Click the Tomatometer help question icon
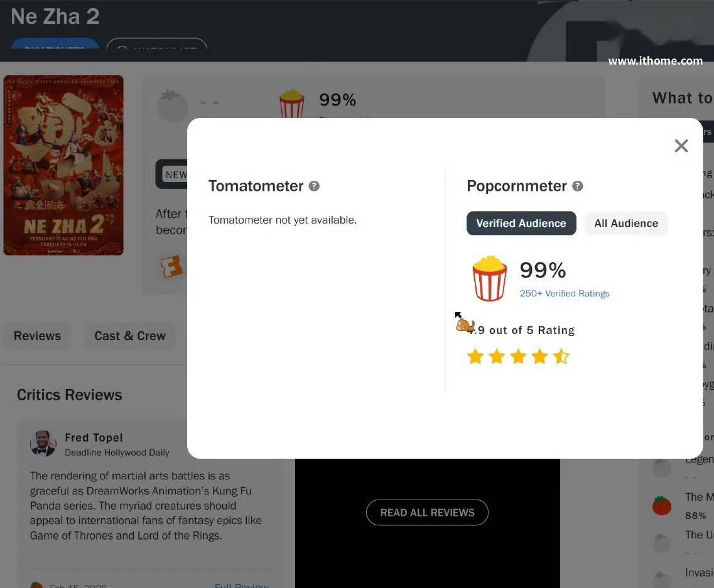The height and width of the screenshot is (588, 714). pyautogui.click(x=314, y=186)
